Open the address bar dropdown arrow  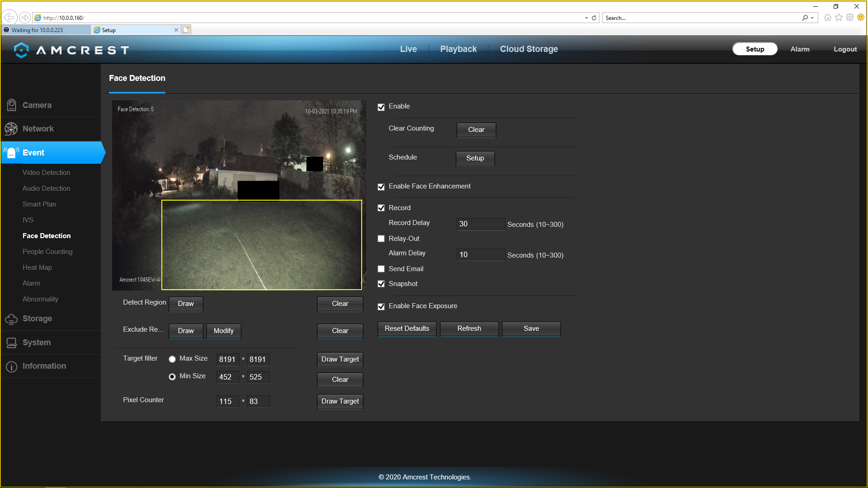[x=586, y=18]
